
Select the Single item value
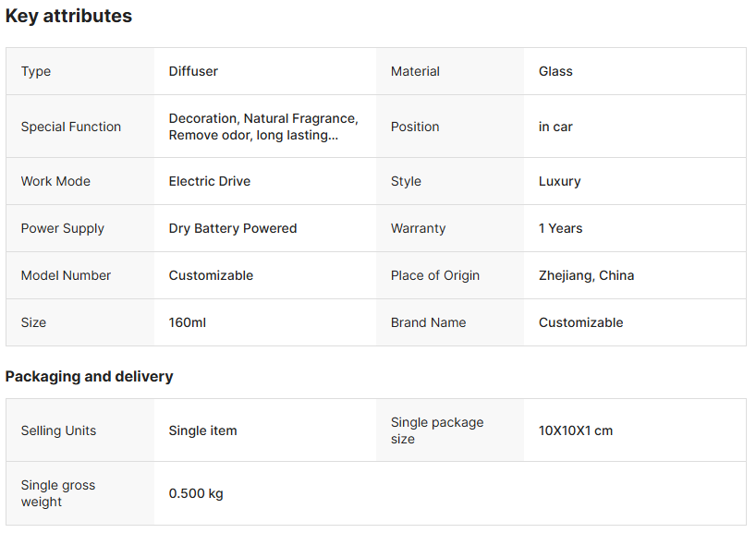click(x=202, y=430)
